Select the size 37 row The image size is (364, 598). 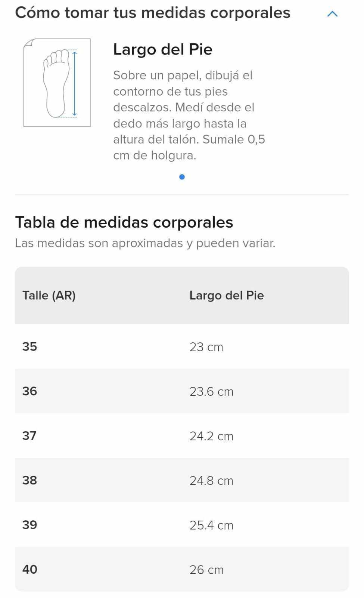pos(182,435)
